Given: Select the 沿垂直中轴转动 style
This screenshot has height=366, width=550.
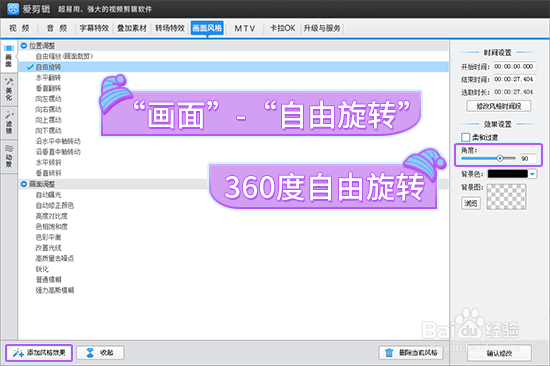Looking at the screenshot, I should coord(58,152).
